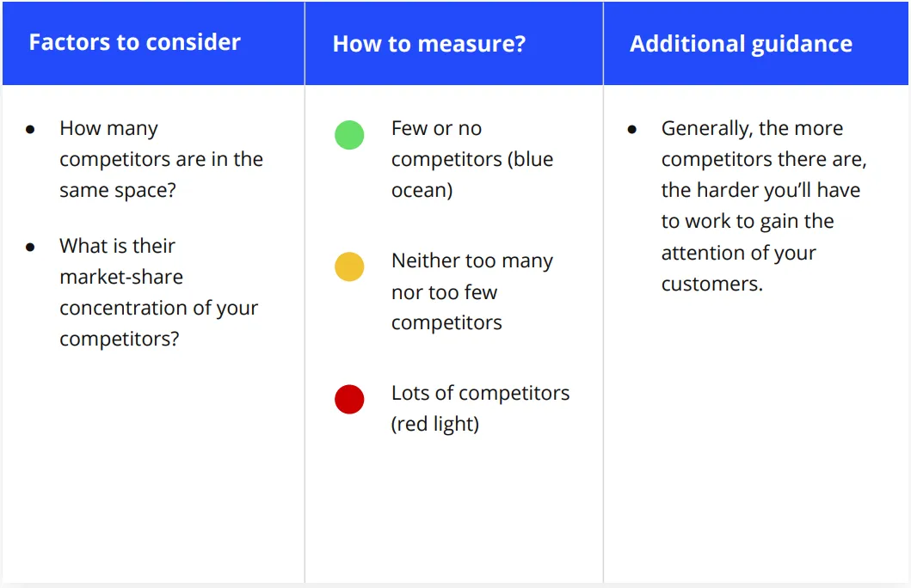Click the word 'customers.' in guidance
The image size is (911, 588).
coord(711,284)
